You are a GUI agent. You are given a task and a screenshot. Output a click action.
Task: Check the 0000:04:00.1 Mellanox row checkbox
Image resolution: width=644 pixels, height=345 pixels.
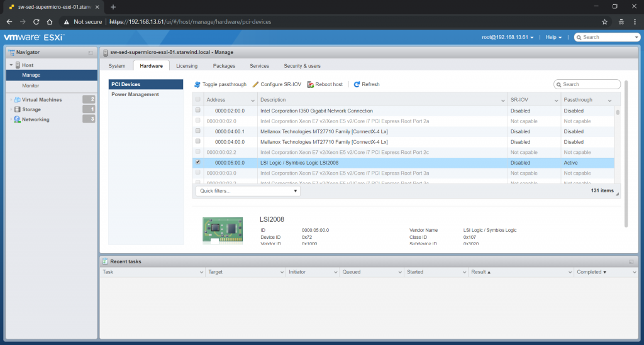(198, 131)
